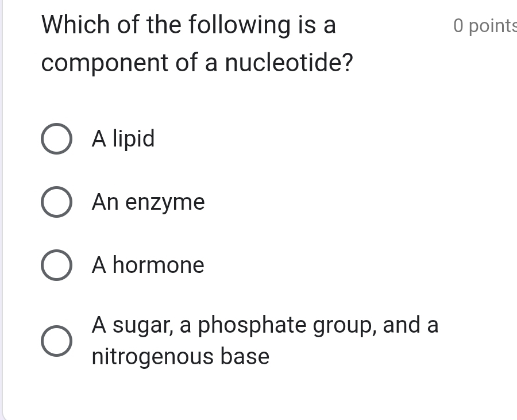Choose 'A lipid' by clicking its label

tap(122, 139)
